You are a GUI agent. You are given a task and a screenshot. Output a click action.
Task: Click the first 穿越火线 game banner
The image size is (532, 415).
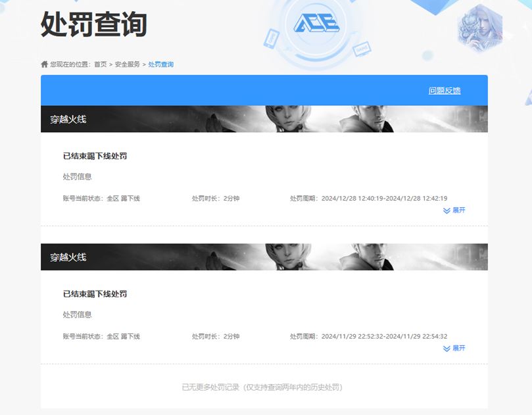click(264, 119)
